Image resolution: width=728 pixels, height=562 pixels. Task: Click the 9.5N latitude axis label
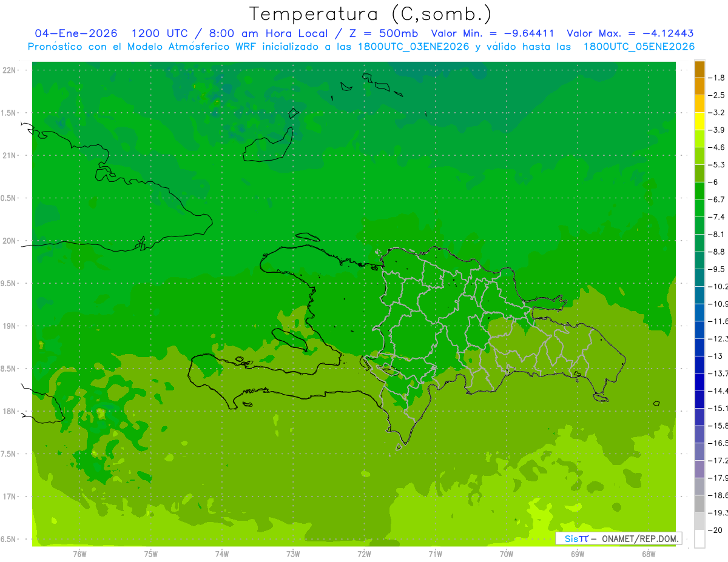pyautogui.click(x=9, y=283)
